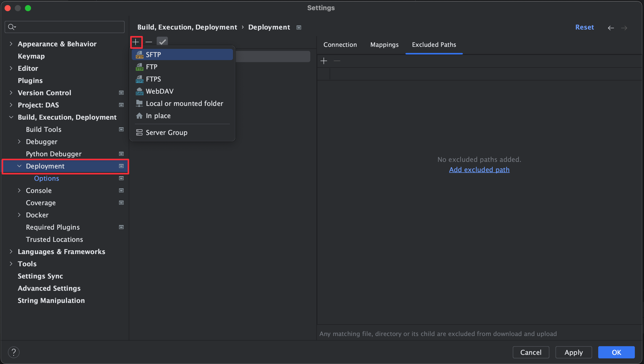
Task: Click the Add excluded path link
Action: [479, 170]
